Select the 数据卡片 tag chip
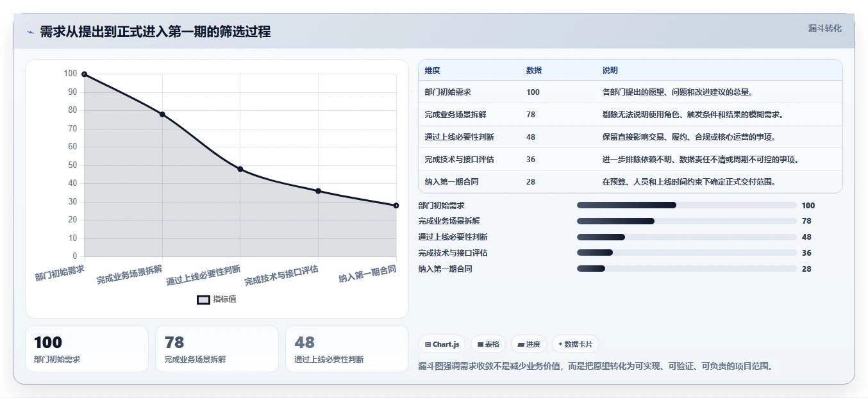868x398 pixels. pos(576,344)
